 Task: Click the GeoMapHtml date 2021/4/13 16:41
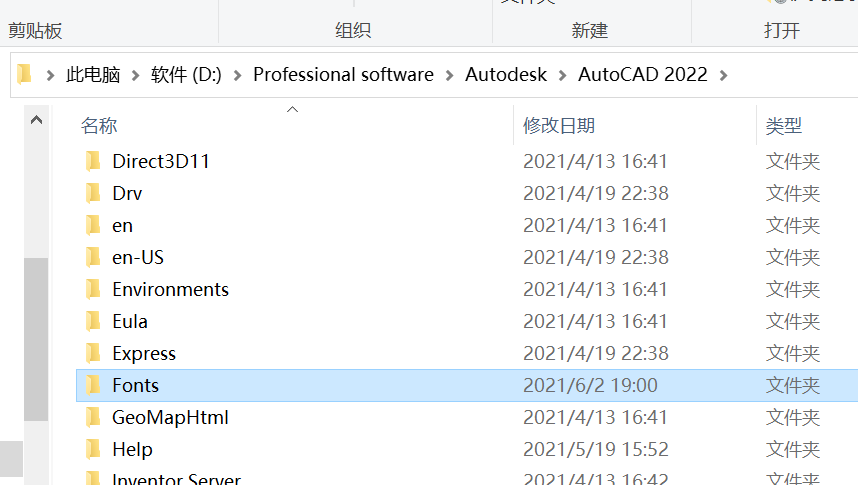tap(595, 418)
